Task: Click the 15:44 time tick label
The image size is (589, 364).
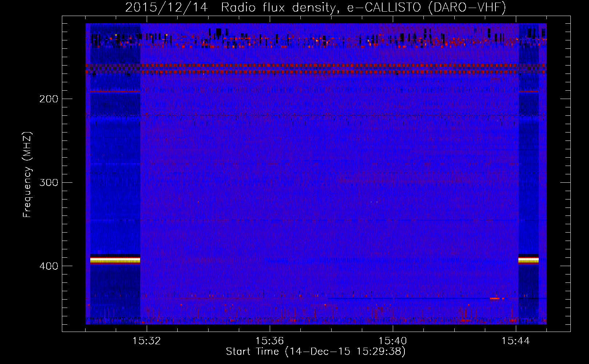Action: tap(516, 341)
